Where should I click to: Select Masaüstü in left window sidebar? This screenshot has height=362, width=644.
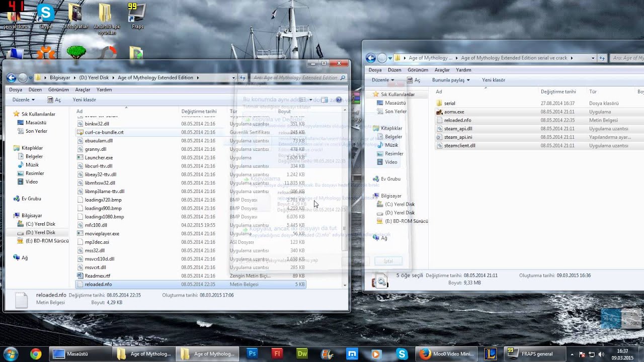35,122
